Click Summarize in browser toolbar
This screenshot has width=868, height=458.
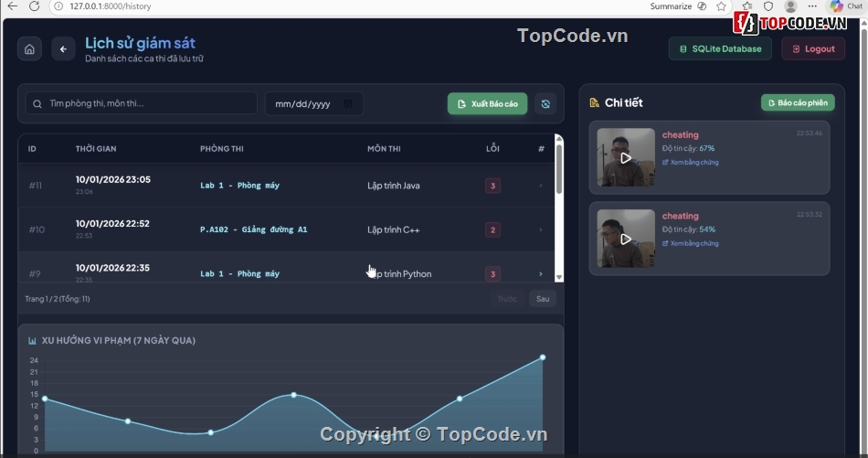(x=671, y=6)
